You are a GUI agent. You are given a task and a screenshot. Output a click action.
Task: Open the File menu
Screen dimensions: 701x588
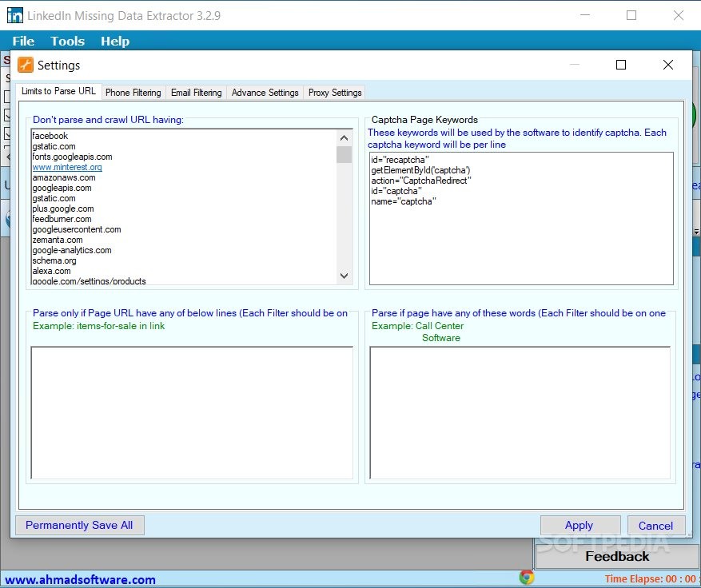point(23,41)
